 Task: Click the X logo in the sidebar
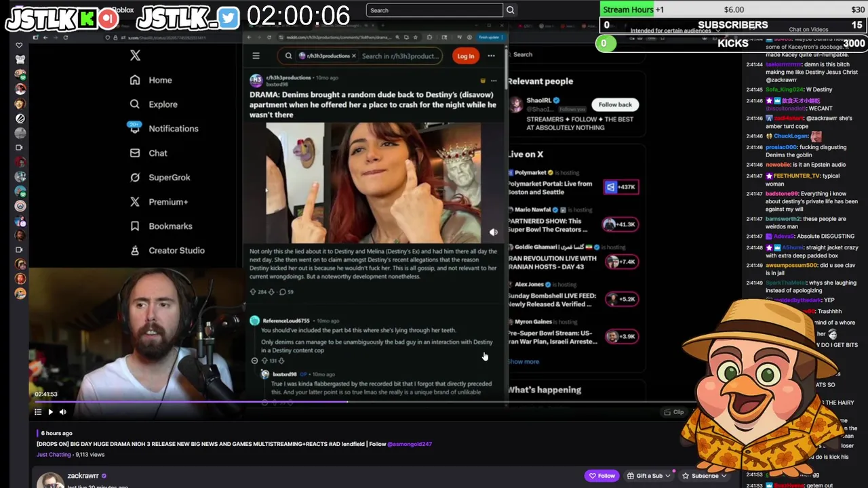[x=135, y=56]
